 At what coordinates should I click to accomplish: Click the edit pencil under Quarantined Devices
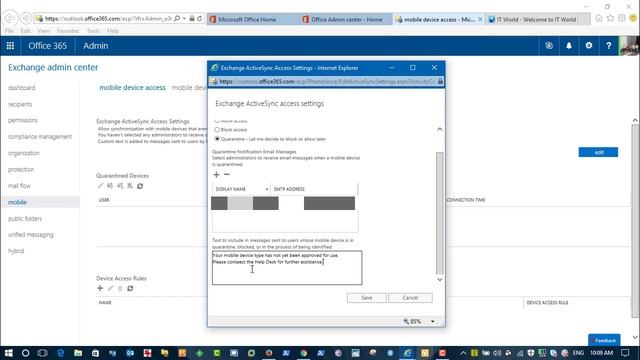100,186
